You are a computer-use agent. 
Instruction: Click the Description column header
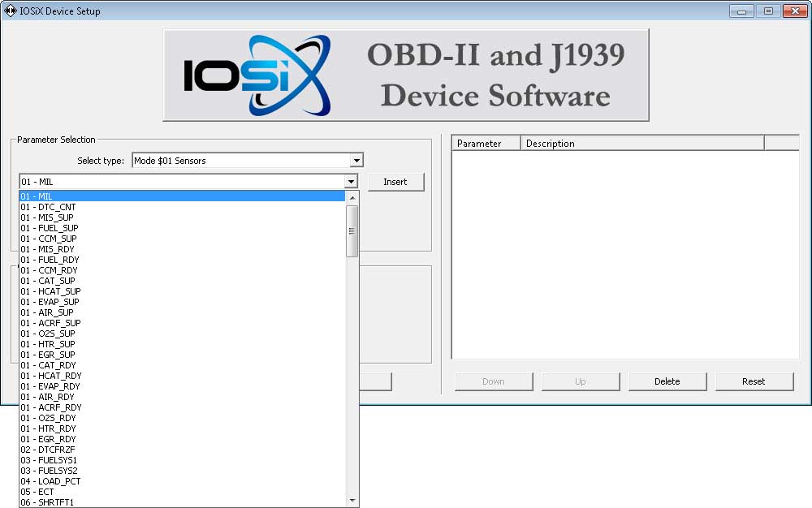[x=642, y=144]
